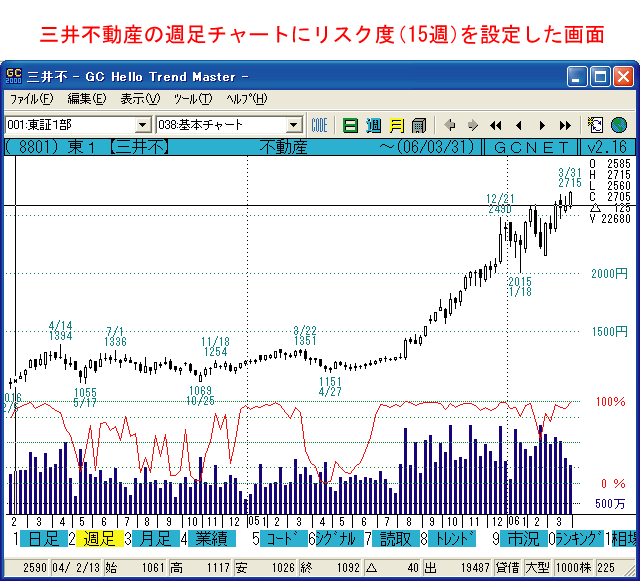Step back with single left arrow

point(519,125)
